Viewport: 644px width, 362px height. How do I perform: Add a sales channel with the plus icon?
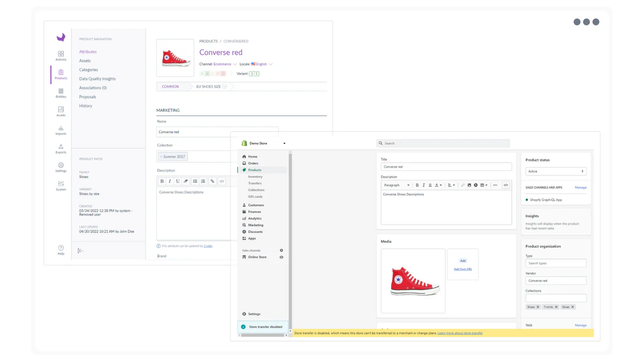point(281,250)
